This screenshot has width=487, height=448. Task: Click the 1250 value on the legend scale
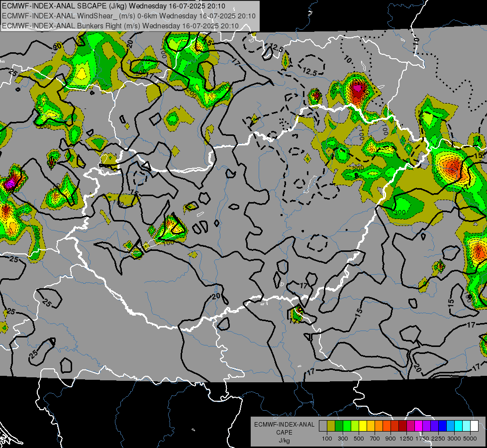[x=406, y=439]
